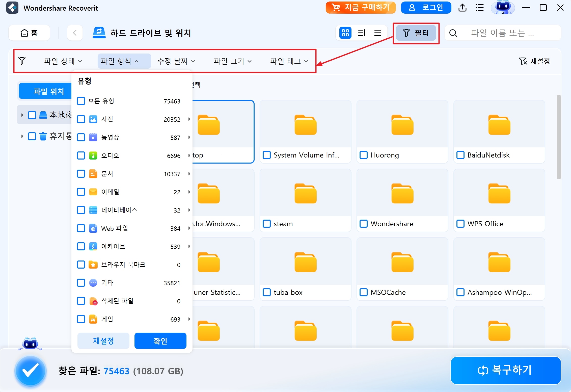The height and width of the screenshot is (392, 571).
Task: Open the 수정 날짜 dropdown
Action: coord(176,61)
